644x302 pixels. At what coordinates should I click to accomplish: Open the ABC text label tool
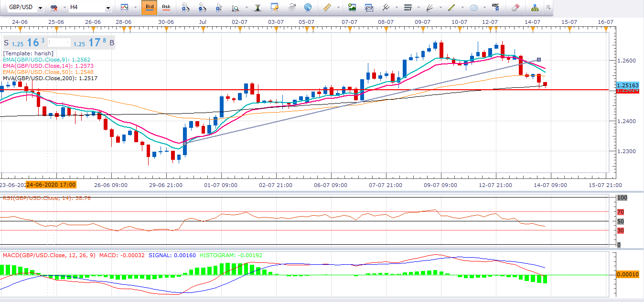(x=495, y=7)
